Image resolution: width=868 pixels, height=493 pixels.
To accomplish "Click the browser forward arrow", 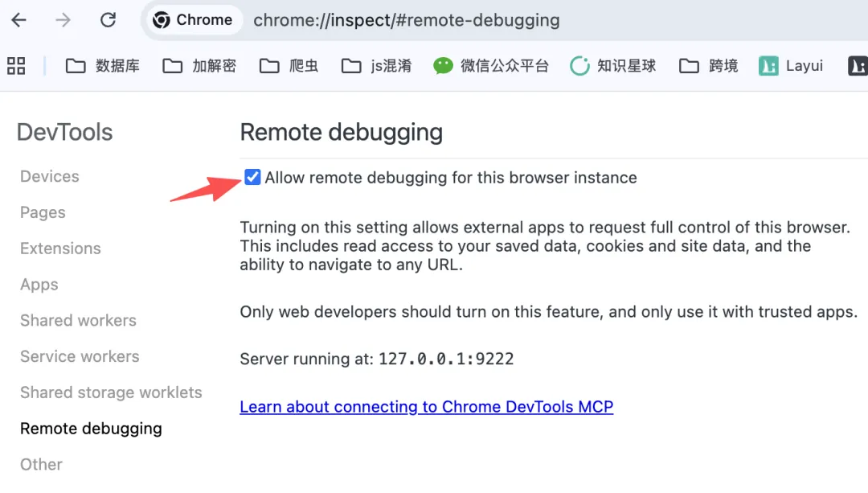I will tap(63, 20).
